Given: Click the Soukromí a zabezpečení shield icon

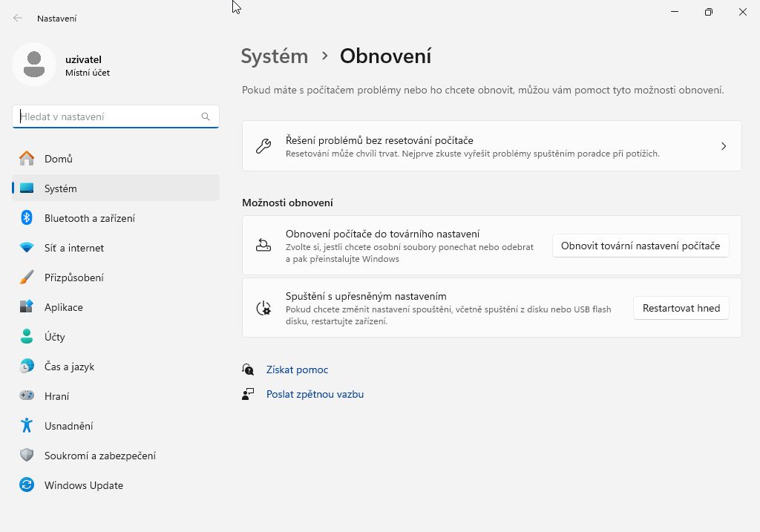Looking at the screenshot, I should tap(27, 456).
